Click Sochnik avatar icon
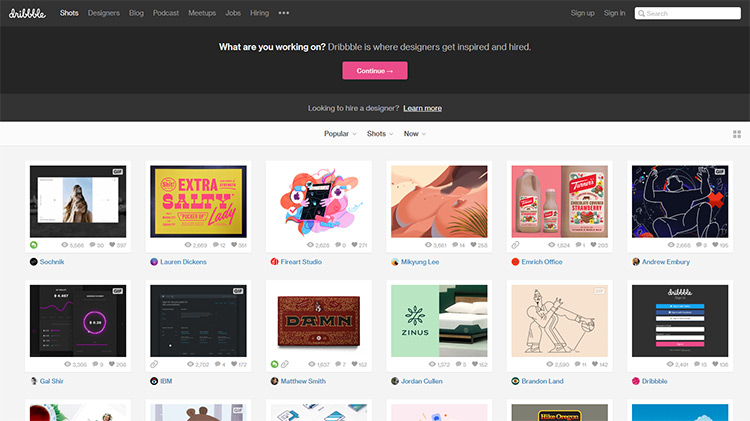 pyautogui.click(x=33, y=262)
